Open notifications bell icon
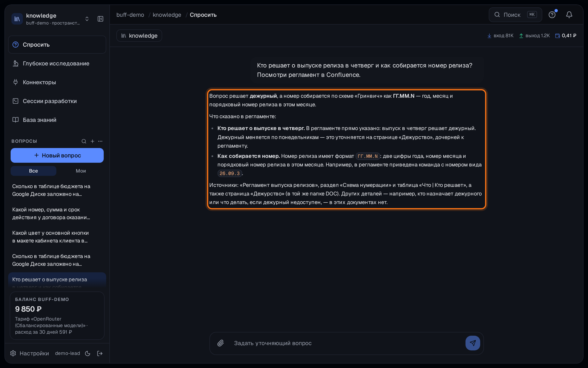Viewport: 588px width, 368px height. [x=569, y=15]
